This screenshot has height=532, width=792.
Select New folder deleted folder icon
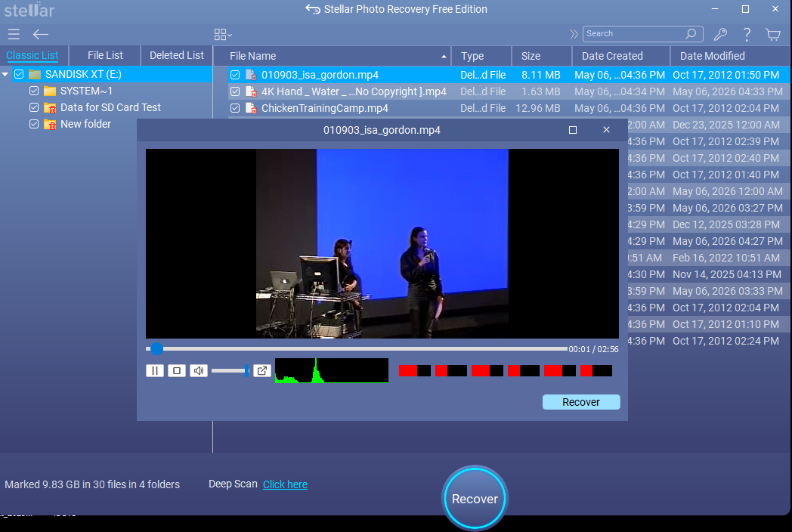[50, 124]
